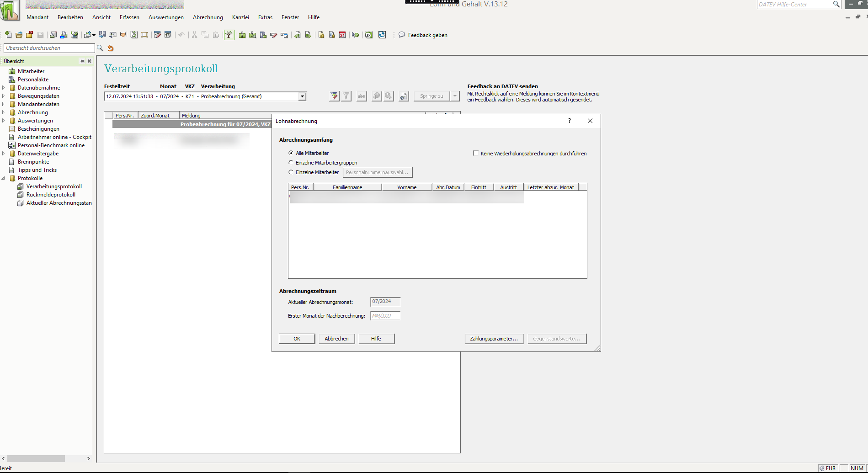Viewport: 868px width, 473px height.
Task: Click the orange undo arrow by the search
Action: click(x=111, y=48)
